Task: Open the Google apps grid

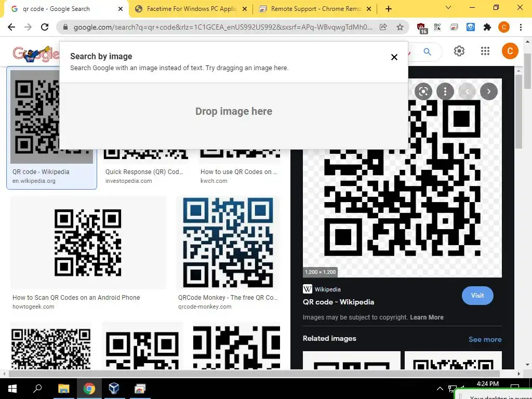Action: [485, 51]
